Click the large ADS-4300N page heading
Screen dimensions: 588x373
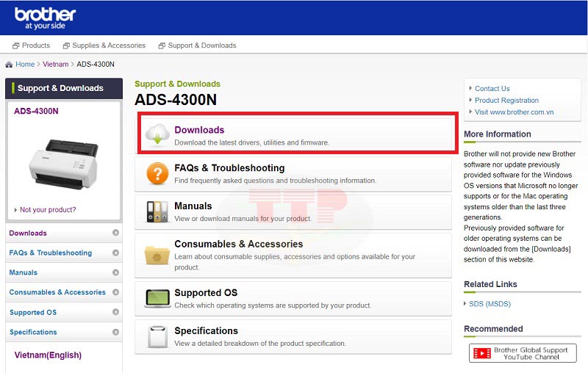(176, 100)
